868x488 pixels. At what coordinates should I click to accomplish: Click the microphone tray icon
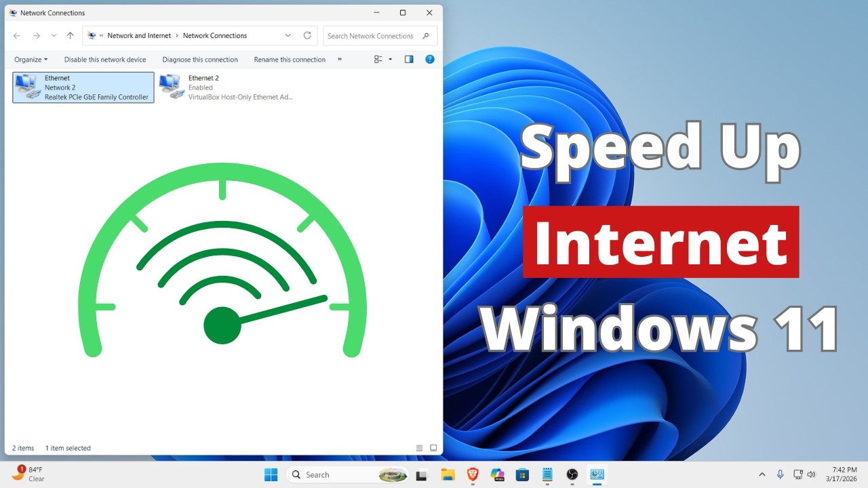point(781,474)
